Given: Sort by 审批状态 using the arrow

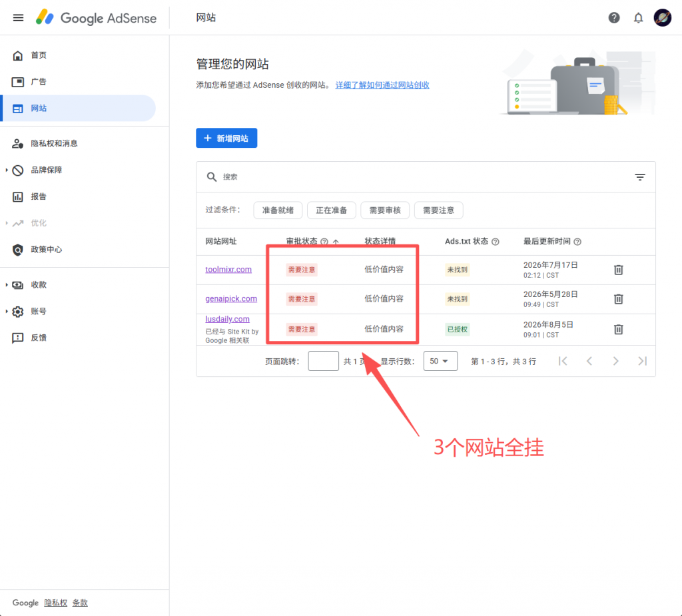Looking at the screenshot, I should pyautogui.click(x=336, y=242).
